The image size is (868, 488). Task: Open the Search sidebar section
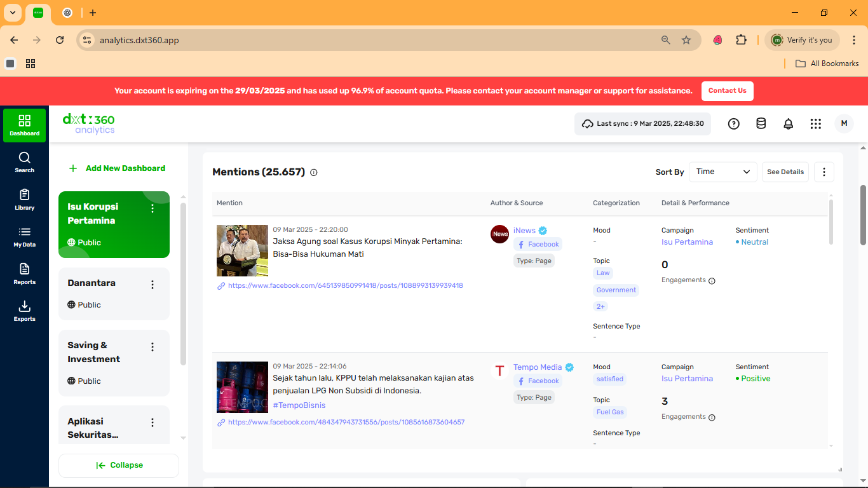point(24,162)
